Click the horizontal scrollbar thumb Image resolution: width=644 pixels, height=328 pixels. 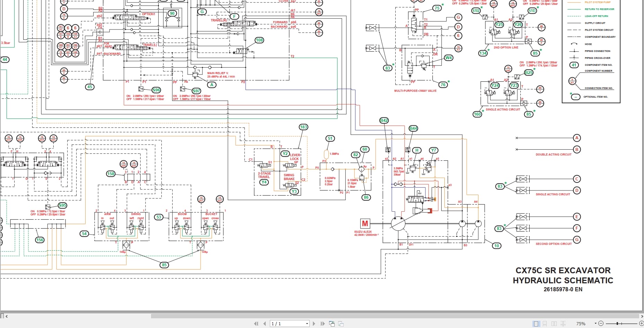[395, 316]
